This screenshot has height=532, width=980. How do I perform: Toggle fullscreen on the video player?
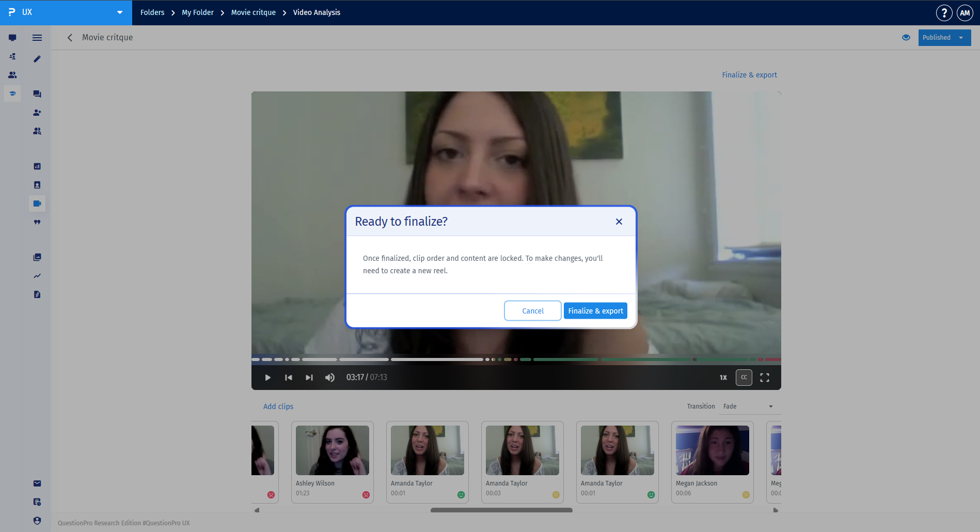[x=765, y=378]
